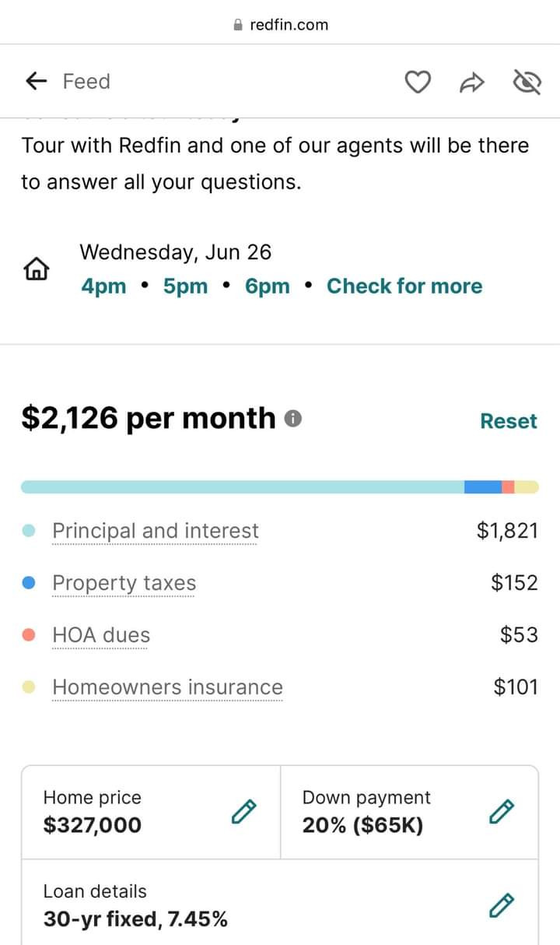Screen dimensions: 560x945
Task: Edit the down payment with pencil icon
Action: tap(502, 811)
